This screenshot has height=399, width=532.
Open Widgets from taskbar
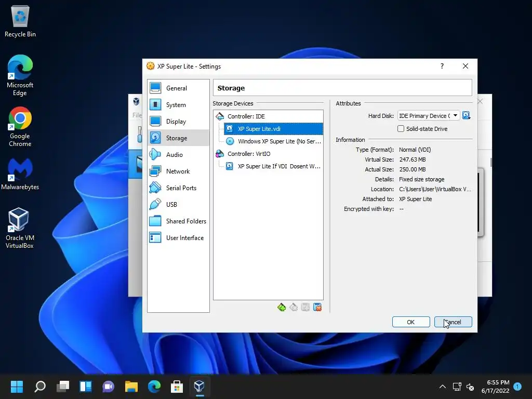coord(86,387)
